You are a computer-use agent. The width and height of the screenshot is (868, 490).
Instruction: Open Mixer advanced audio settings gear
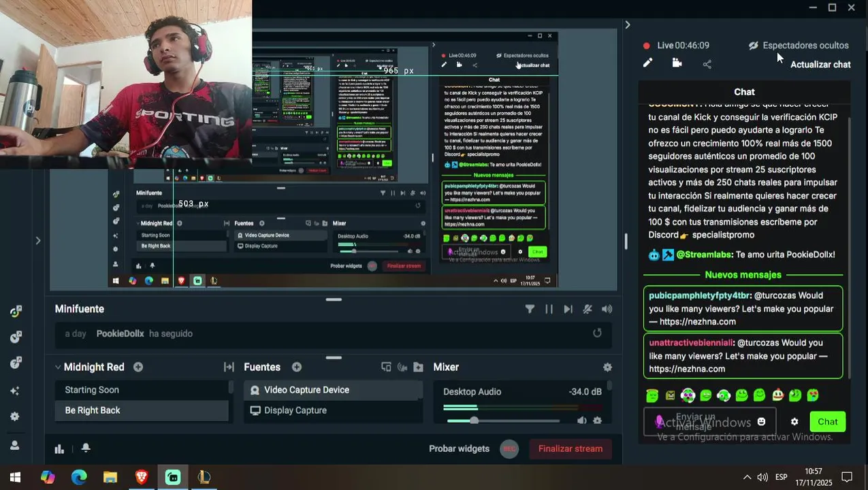click(607, 367)
